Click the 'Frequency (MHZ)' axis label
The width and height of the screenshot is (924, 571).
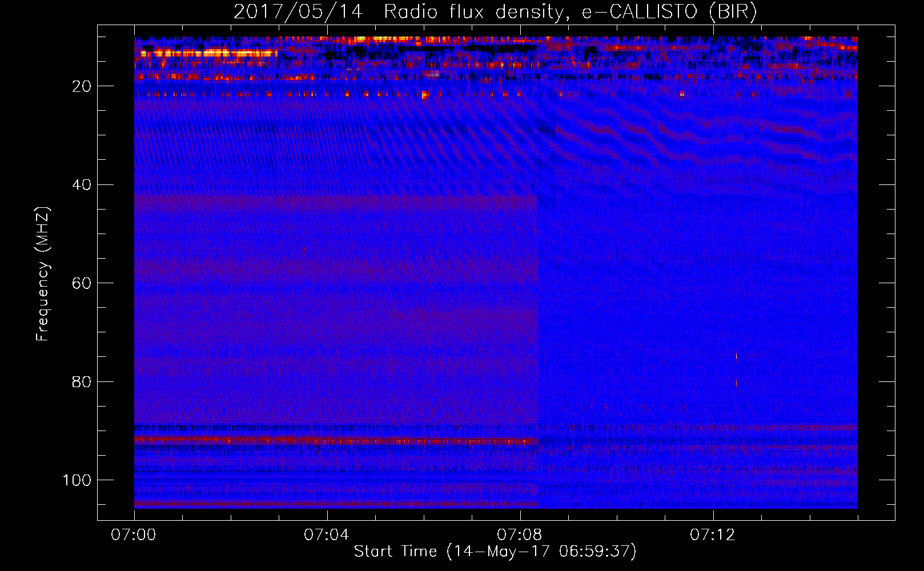click(x=43, y=274)
